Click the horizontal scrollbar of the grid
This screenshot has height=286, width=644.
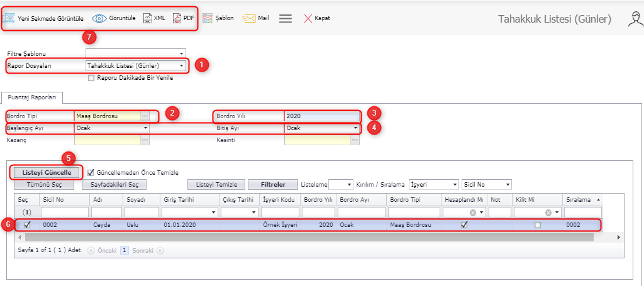(309, 237)
